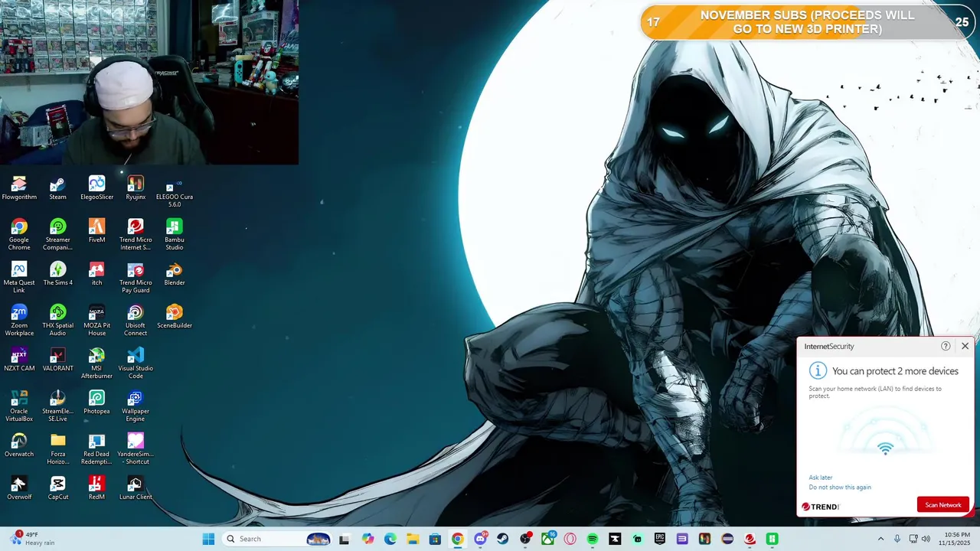Select the StreamElements SE.Live desktop icon
Viewport: 980px width, 551px height.
(x=58, y=406)
